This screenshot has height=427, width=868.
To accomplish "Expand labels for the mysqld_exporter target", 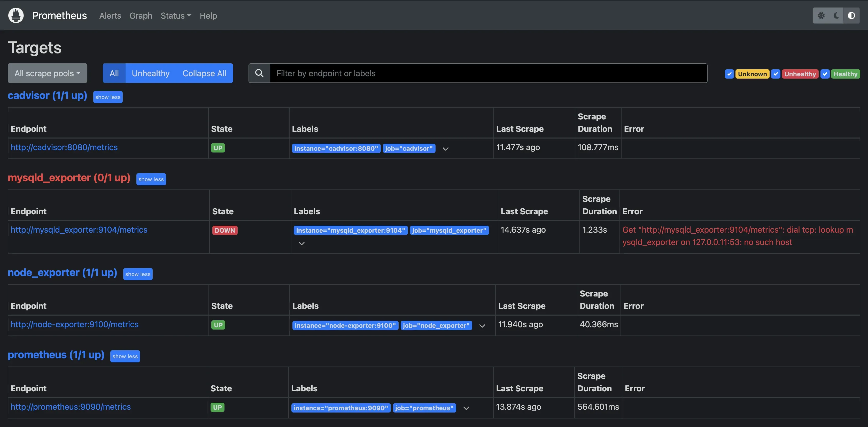I will (x=301, y=243).
